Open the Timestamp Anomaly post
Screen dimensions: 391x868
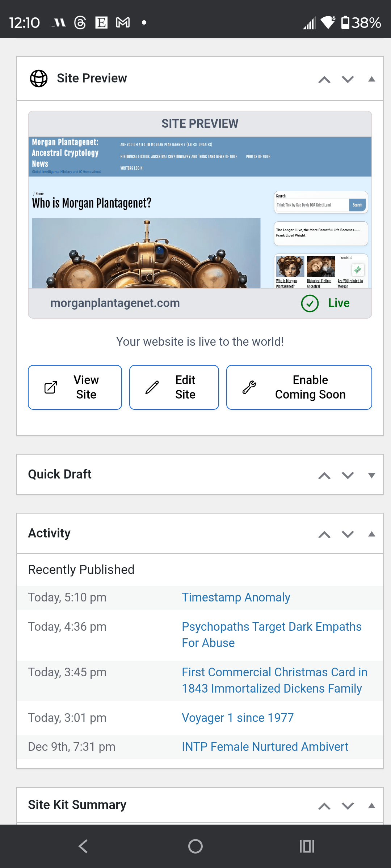pos(236,597)
